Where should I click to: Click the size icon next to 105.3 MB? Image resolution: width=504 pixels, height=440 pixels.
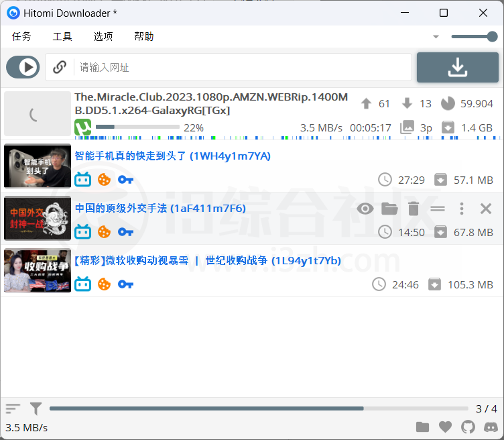(434, 284)
